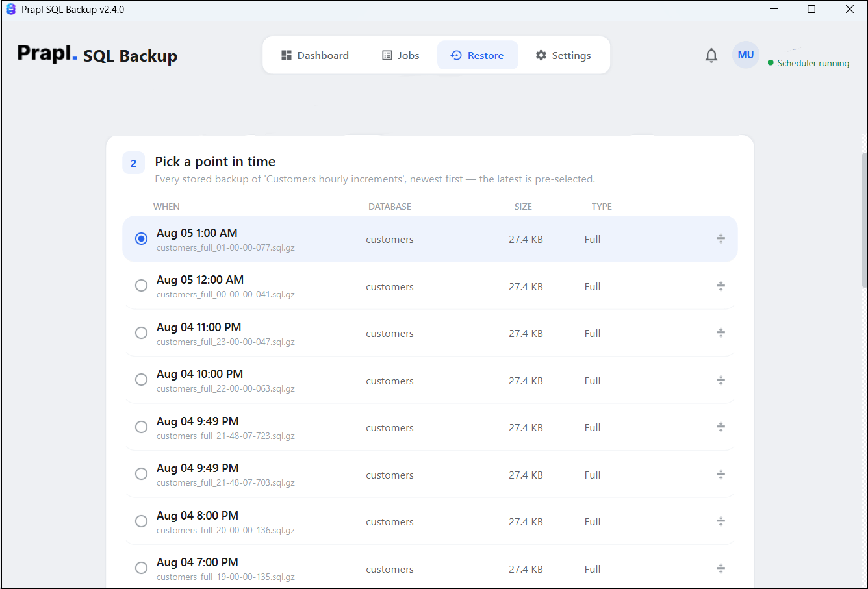Click filename customers_full_01-00-00-077.sql.gz
Screen dimensions: 868x589
coord(225,248)
